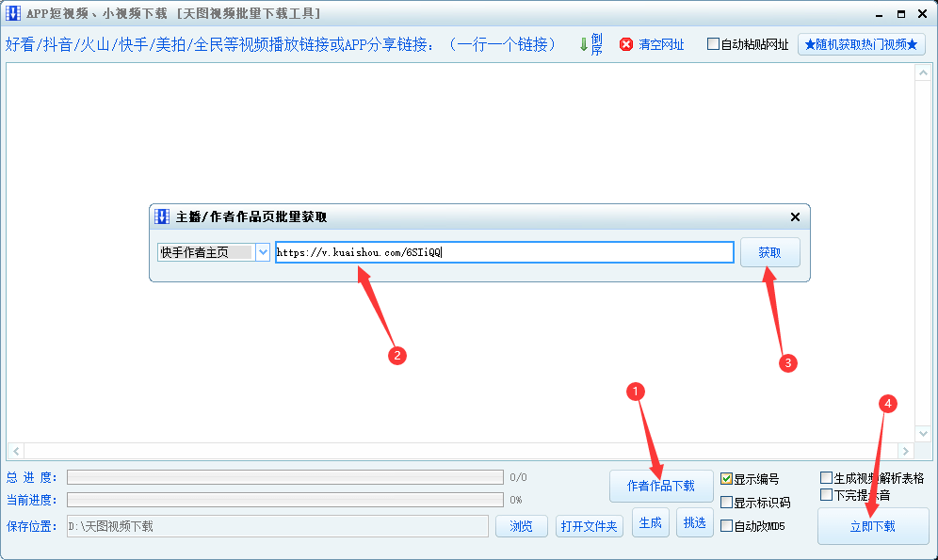
Task: Click the 当前进度 progress bar
Action: click(x=283, y=500)
